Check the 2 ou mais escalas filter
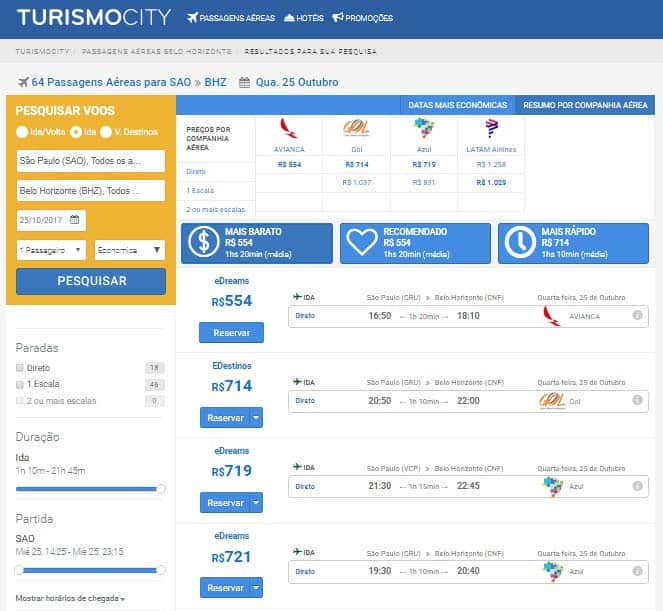663x611 pixels. (19, 400)
